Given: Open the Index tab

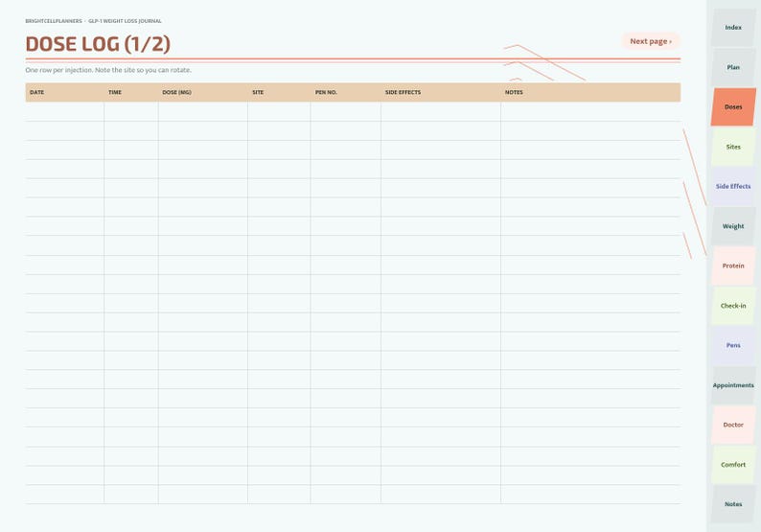Looking at the screenshot, I should pyautogui.click(x=733, y=28).
